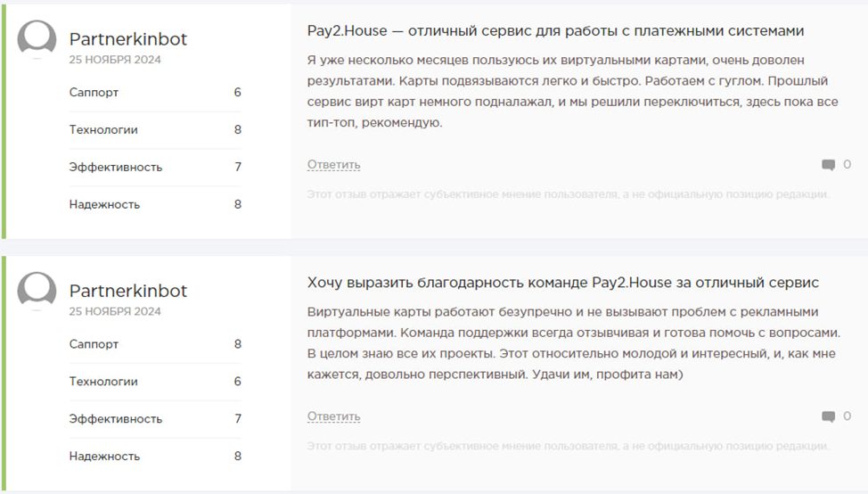Image resolution: width=868 pixels, height=494 pixels.
Task: Click 'Ответить' under the благодарность команде review
Action: (x=334, y=416)
